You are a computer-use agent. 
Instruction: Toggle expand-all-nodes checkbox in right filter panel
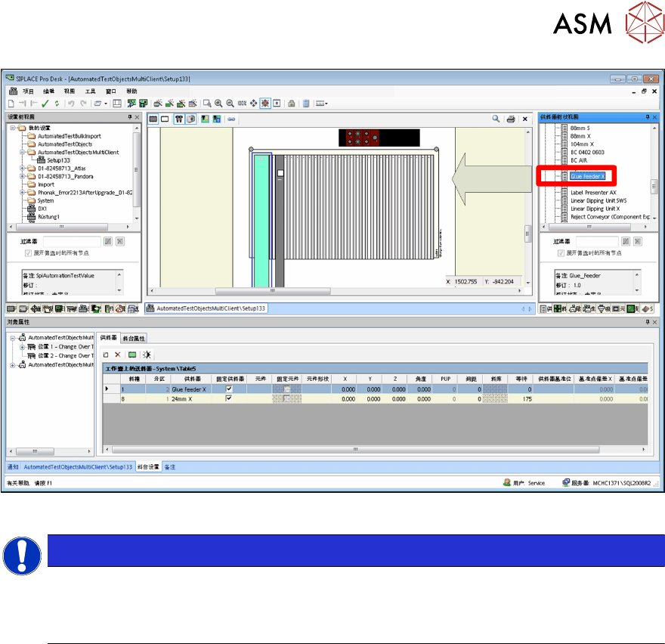pos(561,253)
